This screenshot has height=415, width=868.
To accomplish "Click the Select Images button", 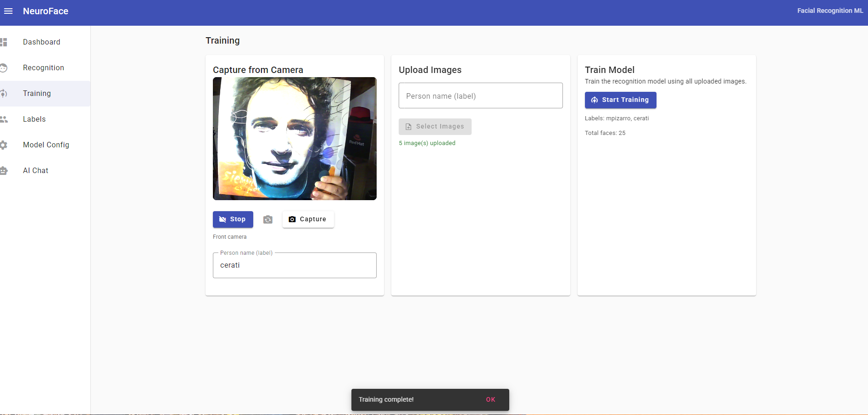I will pos(434,126).
